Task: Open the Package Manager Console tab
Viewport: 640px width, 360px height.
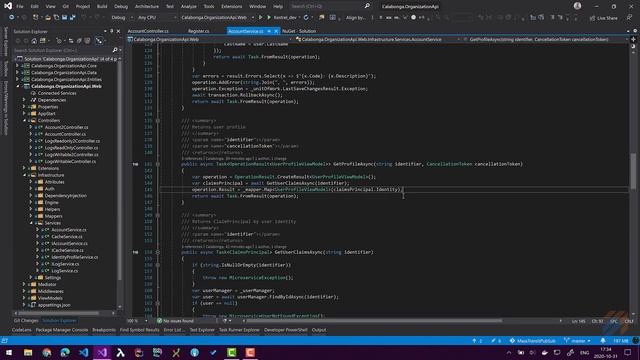Action: [62, 330]
